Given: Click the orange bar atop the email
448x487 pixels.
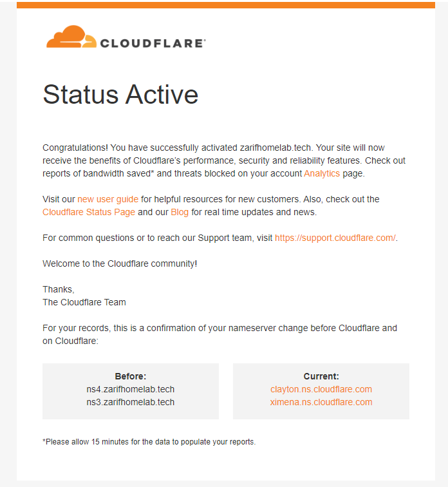Looking at the screenshot, I should click(x=225, y=5).
